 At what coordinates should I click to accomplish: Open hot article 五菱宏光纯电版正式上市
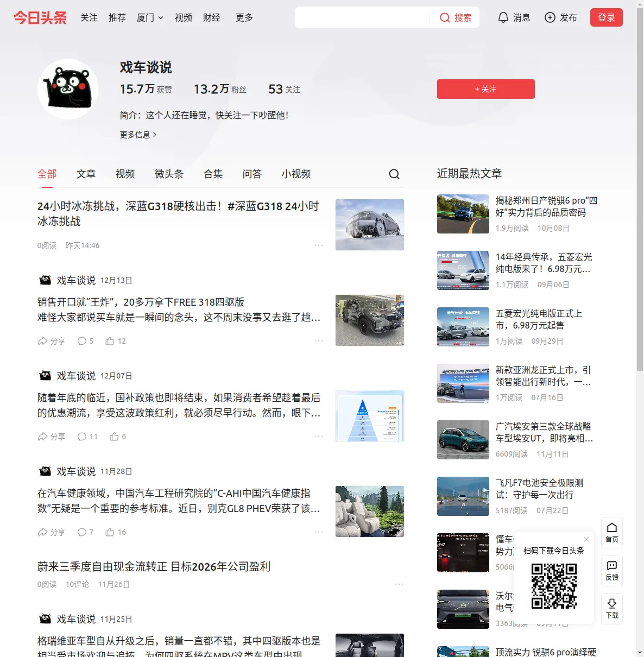[539, 319]
